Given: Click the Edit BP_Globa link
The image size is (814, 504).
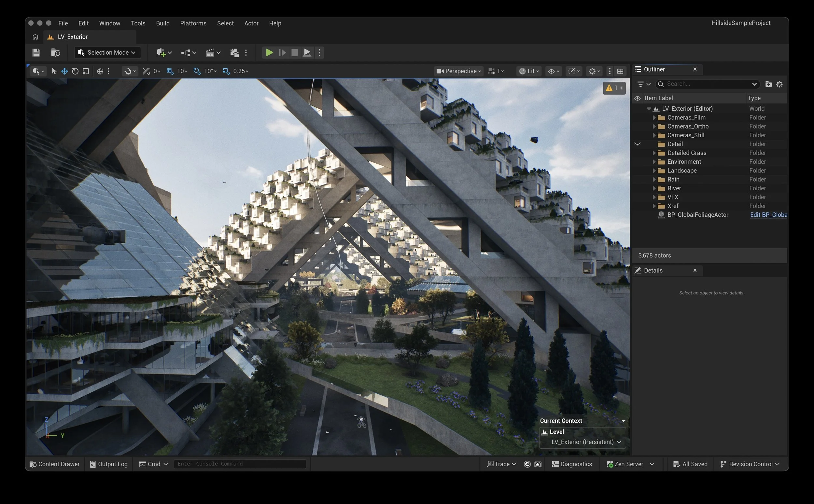Looking at the screenshot, I should (x=768, y=215).
